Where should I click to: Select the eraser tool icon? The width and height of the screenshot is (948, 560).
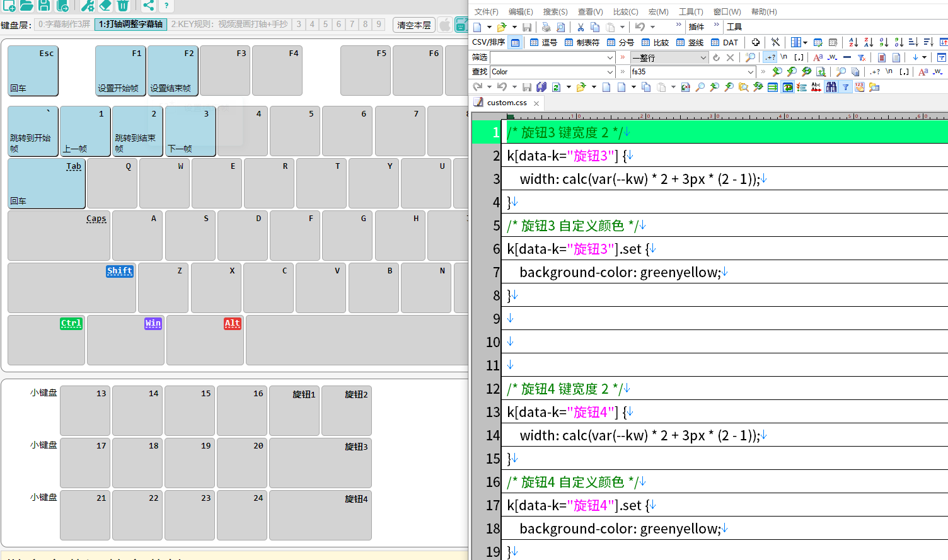[105, 6]
